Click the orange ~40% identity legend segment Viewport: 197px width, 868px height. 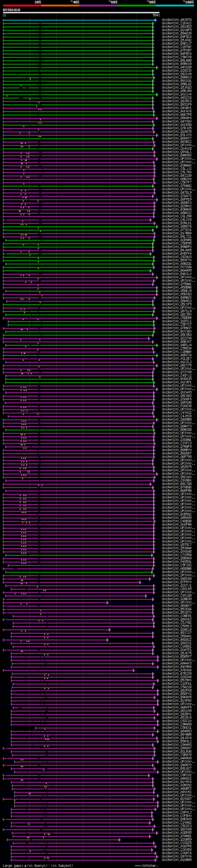tap(60, 6)
